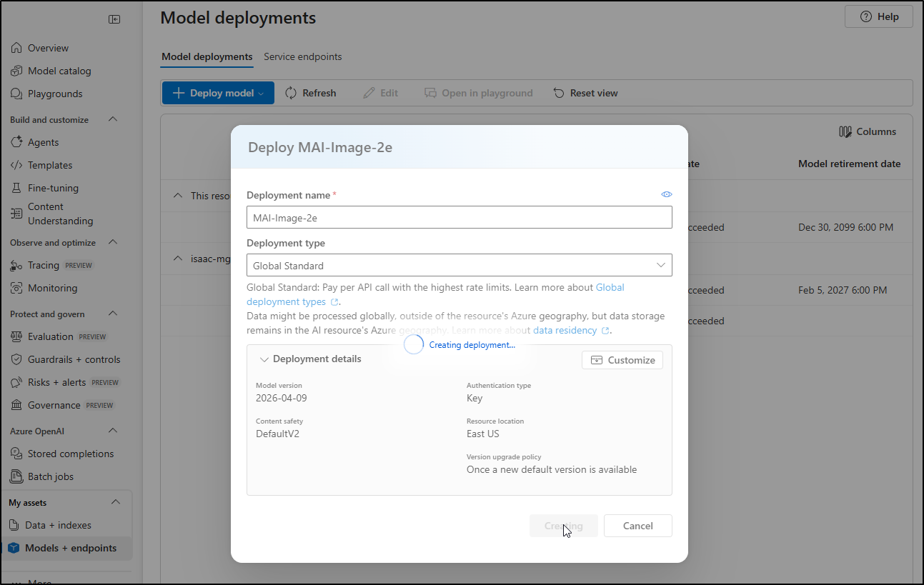Toggle the eye icon beside Deployment name
The width and height of the screenshot is (924, 585).
click(667, 194)
